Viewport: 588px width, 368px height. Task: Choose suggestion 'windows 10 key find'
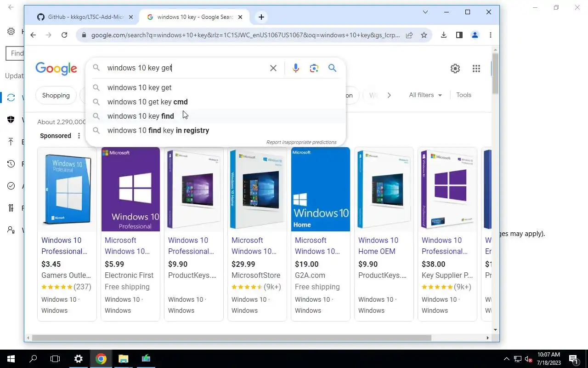(215, 116)
